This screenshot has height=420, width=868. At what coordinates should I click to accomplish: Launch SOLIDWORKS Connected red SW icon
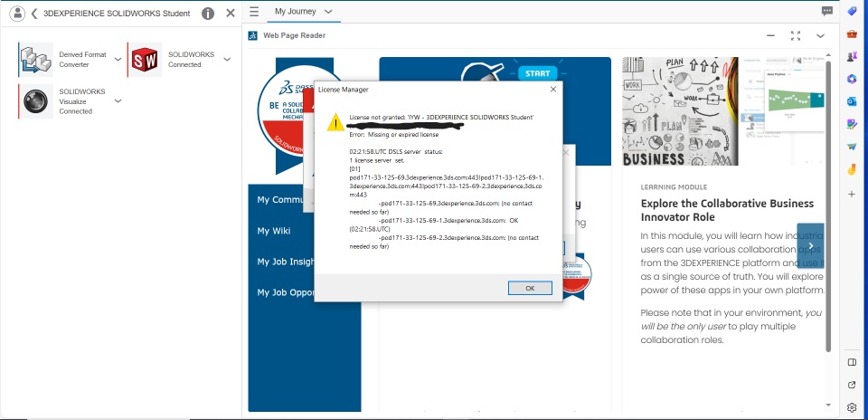click(145, 59)
